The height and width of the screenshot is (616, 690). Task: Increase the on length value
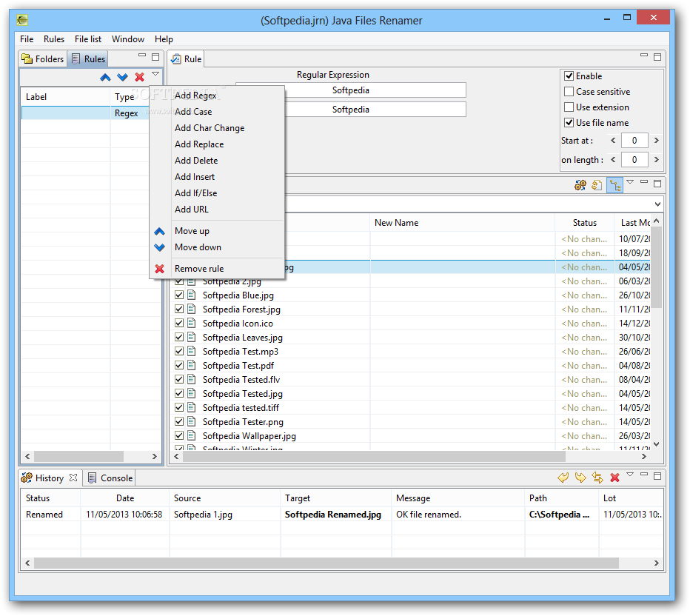(x=657, y=159)
